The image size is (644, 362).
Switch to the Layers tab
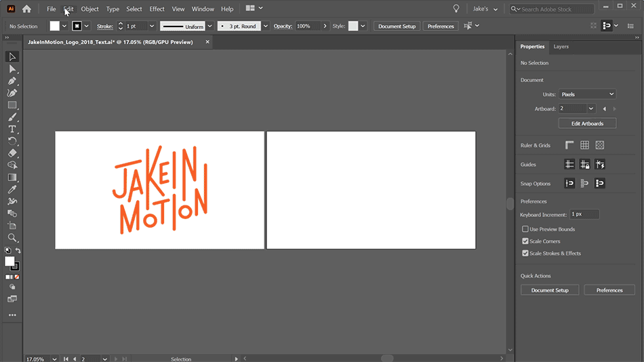click(561, 46)
